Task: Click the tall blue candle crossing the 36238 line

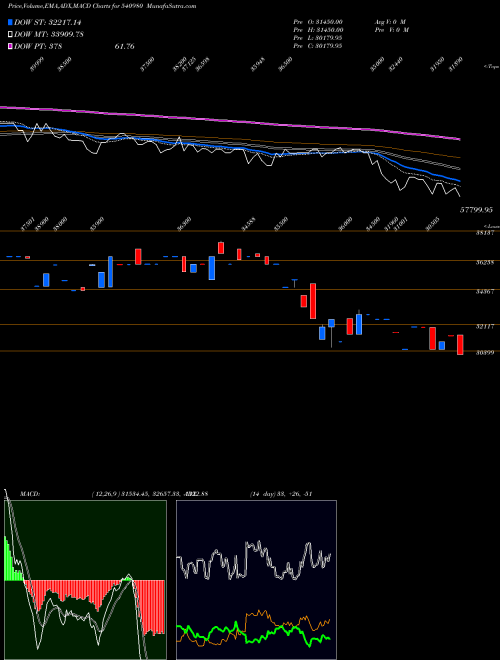Action: 110,272
